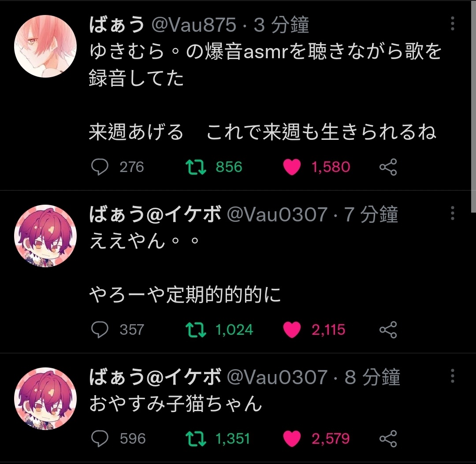The width and height of the screenshot is (476, 464).
Task: Open the @Vau875 profile handle
Action: [193, 25]
